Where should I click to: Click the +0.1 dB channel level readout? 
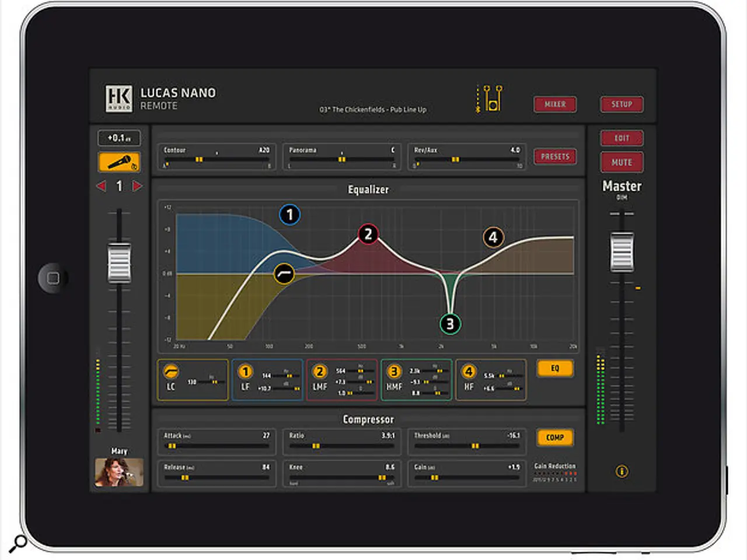pyautogui.click(x=119, y=138)
